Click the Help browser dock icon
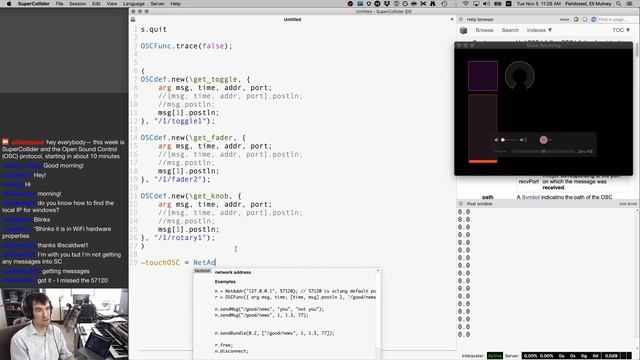Screen dimensions: 640x360 coord(461,19)
